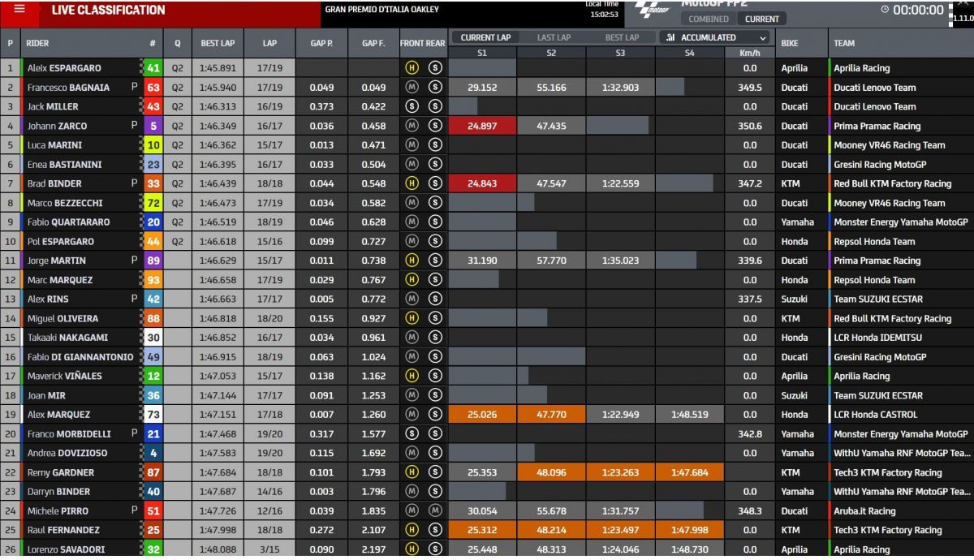Click Mooney VR46 Racing Team for Luca Marini
Screen dimensions: 974x560
click(x=890, y=145)
